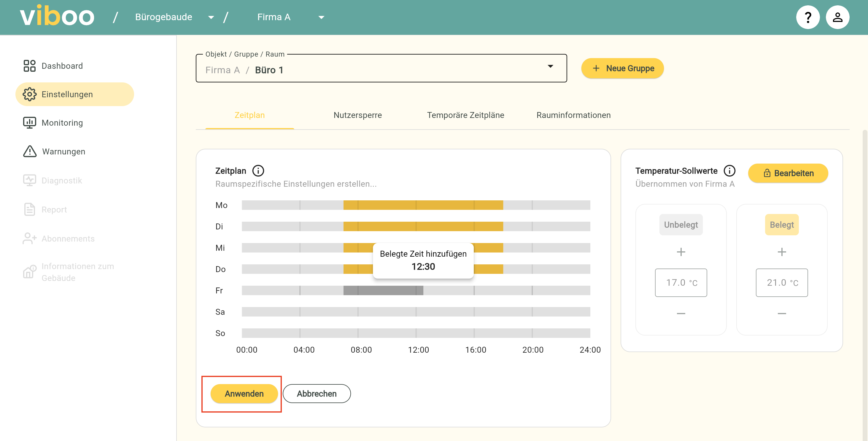Select the Belegt mode chip
This screenshot has width=868, height=441.
pyautogui.click(x=781, y=225)
